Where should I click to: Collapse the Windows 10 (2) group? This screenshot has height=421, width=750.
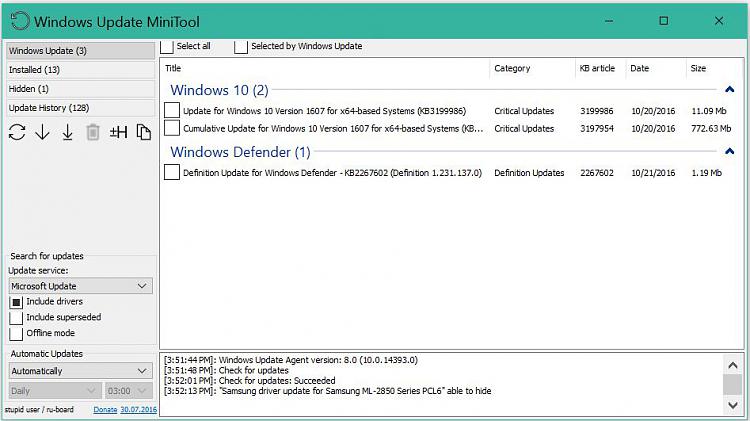(x=729, y=89)
